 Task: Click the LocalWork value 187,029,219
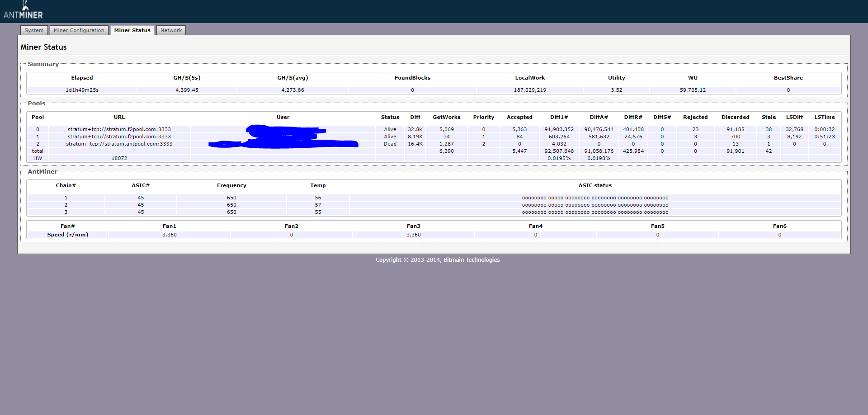click(530, 90)
